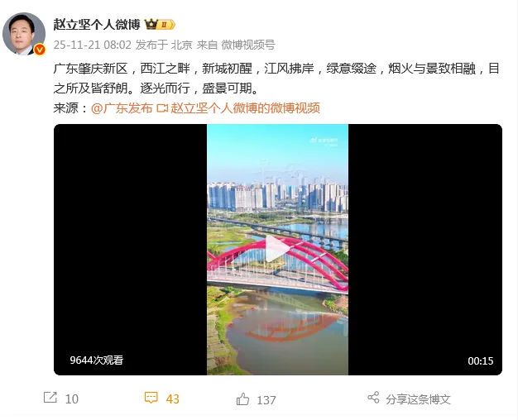Image resolution: width=518 pixels, height=420 pixels.
Task: Click the orange verified V badge
Action: pos(40,50)
